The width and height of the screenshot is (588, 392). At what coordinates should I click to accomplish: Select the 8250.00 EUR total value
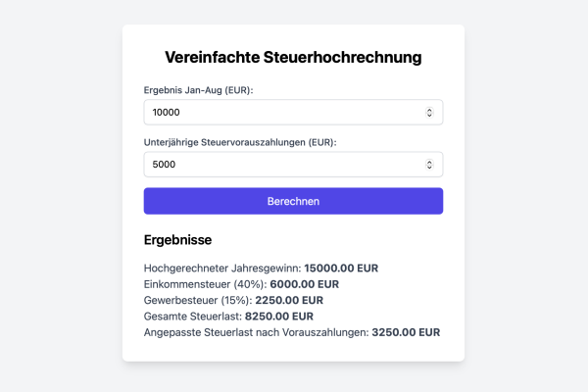point(278,317)
